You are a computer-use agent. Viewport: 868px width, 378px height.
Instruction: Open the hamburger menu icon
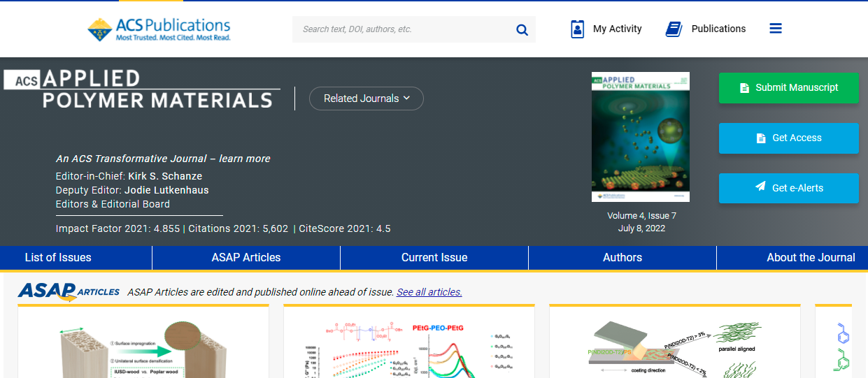775,29
